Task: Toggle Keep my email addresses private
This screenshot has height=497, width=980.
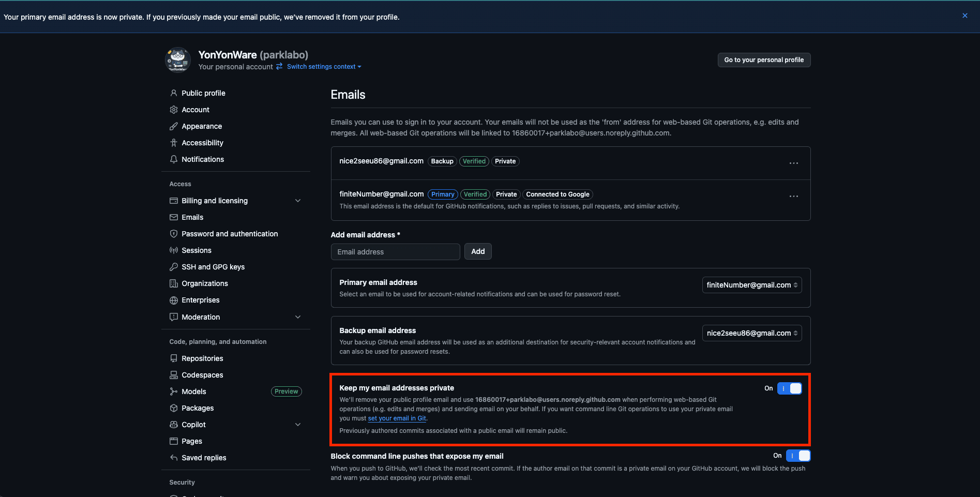Action: coord(789,388)
